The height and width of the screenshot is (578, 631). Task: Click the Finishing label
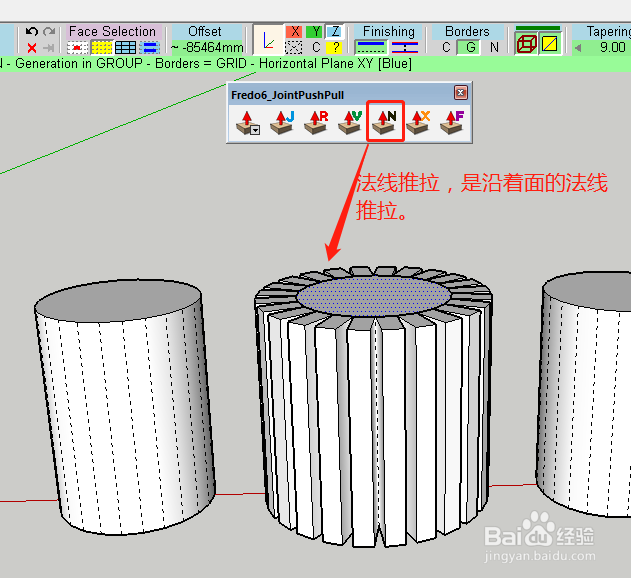[389, 31]
